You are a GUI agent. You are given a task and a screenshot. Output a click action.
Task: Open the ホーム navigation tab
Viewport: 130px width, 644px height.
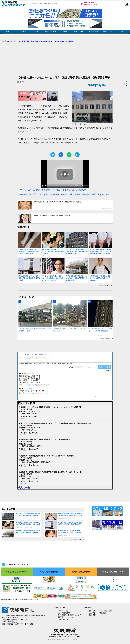click(8, 32)
